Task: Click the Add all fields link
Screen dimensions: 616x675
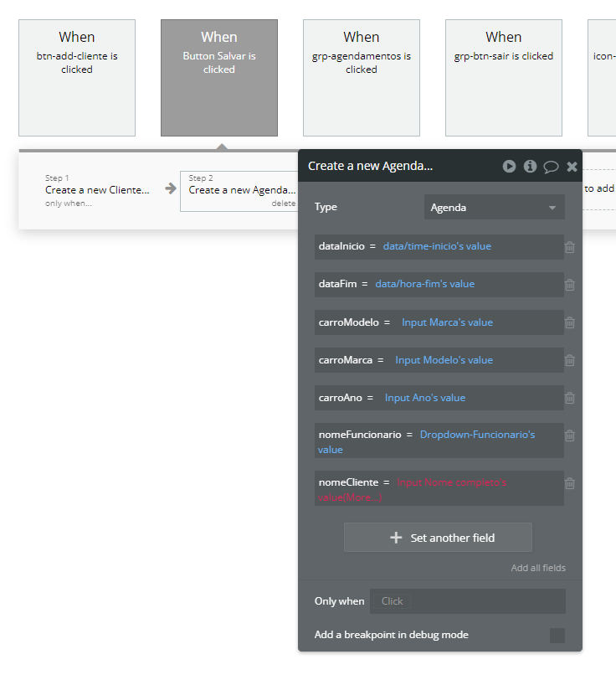Action: (538, 568)
